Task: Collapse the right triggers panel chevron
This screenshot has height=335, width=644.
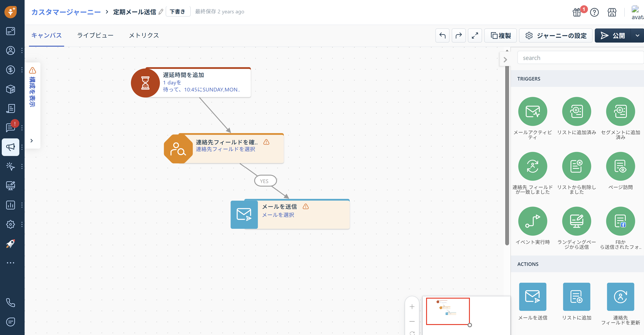Action: [505, 60]
